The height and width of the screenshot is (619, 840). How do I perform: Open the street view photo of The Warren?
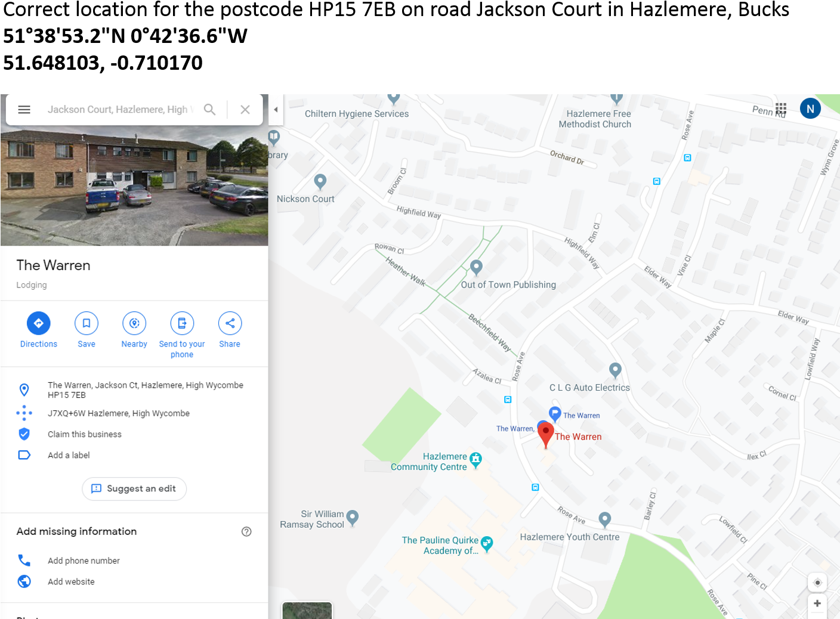click(x=134, y=185)
